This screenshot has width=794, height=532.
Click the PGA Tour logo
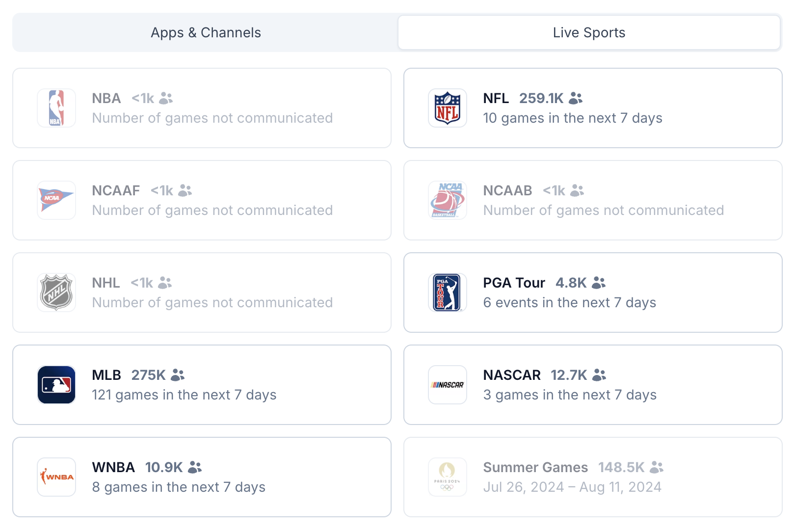[x=448, y=293]
